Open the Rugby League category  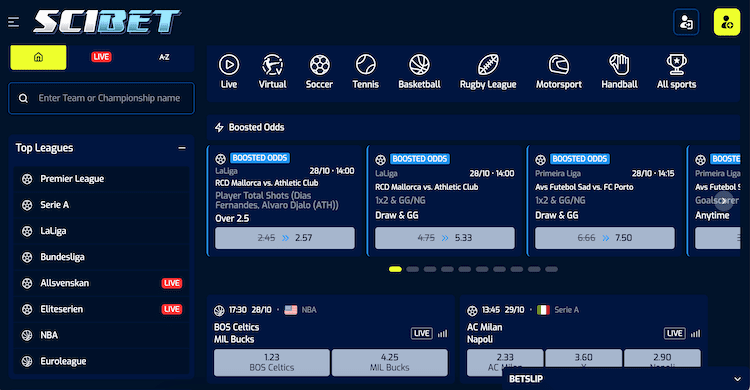[x=488, y=71]
